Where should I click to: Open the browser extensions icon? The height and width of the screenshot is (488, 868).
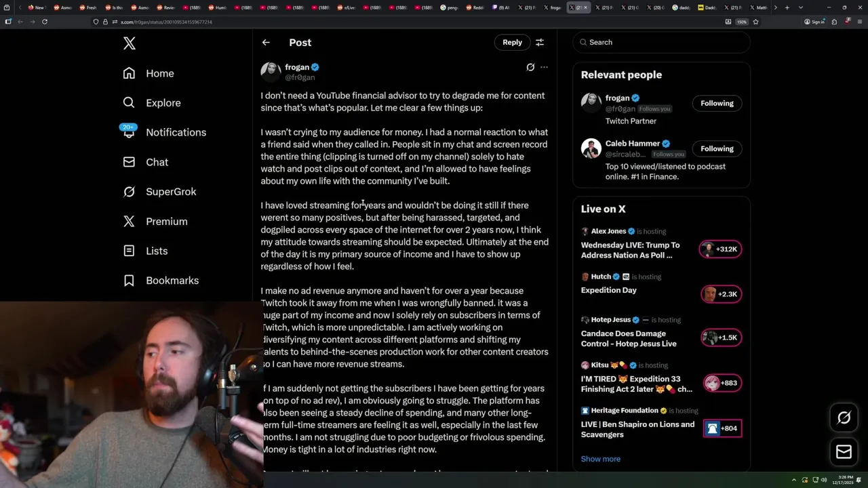point(834,22)
